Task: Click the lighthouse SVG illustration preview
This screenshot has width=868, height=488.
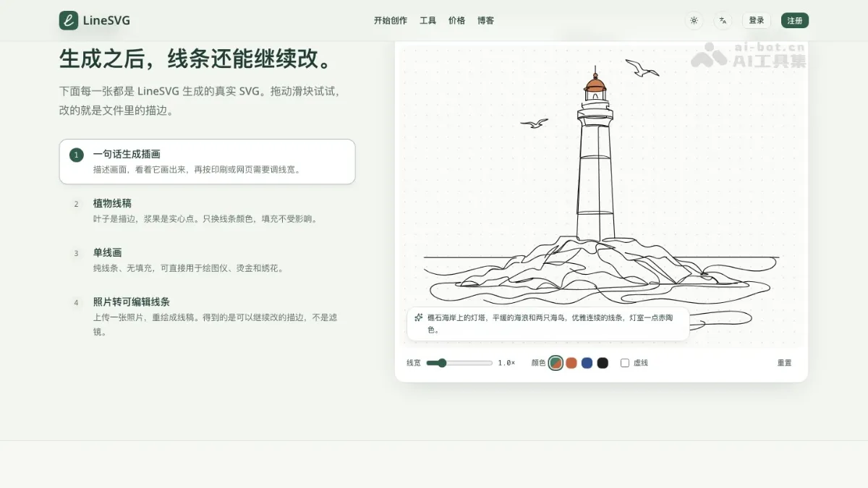Action: point(601,195)
